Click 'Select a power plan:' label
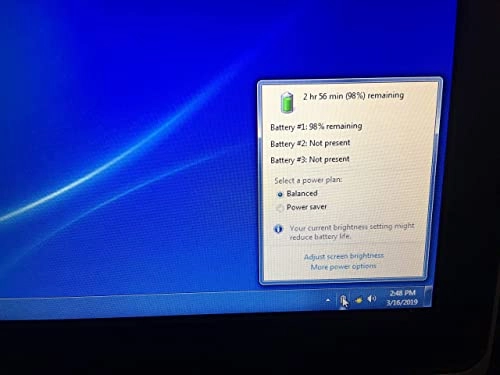The height and width of the screenshot is (375, 500). (x=308, y=180)
